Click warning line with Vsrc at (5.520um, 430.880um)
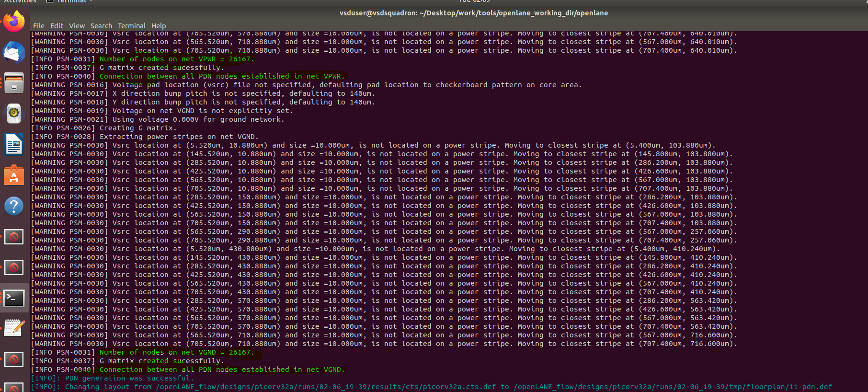Viewport: 868px width, 392px height. (x=375, y=249)
